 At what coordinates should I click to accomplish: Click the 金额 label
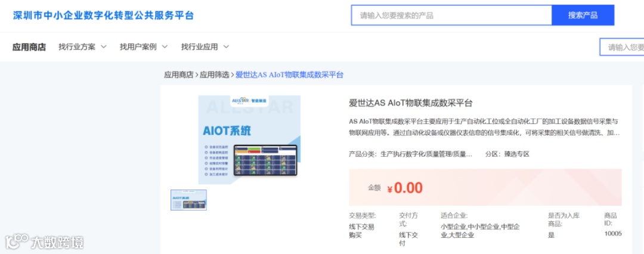click(x=374, y=188)
